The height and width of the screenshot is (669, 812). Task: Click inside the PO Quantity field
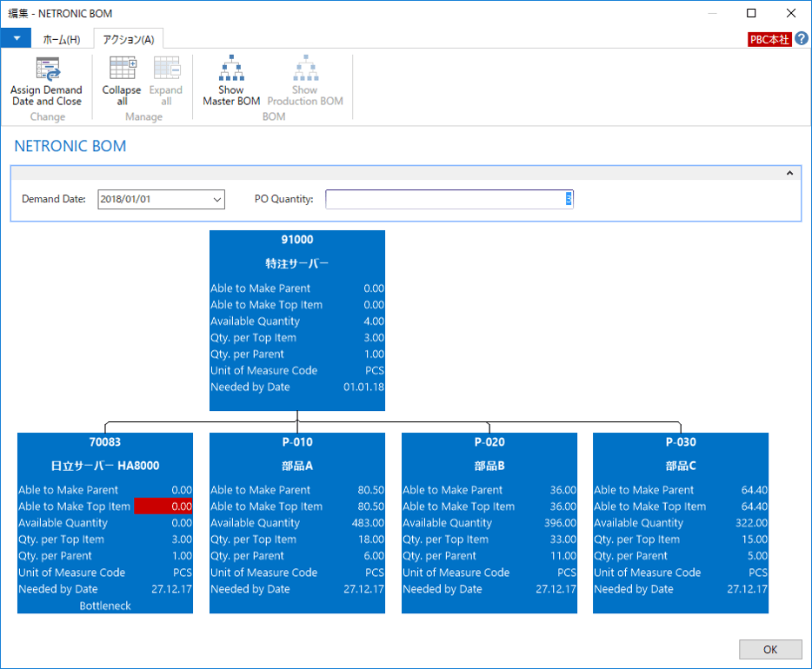coord(448,200)
